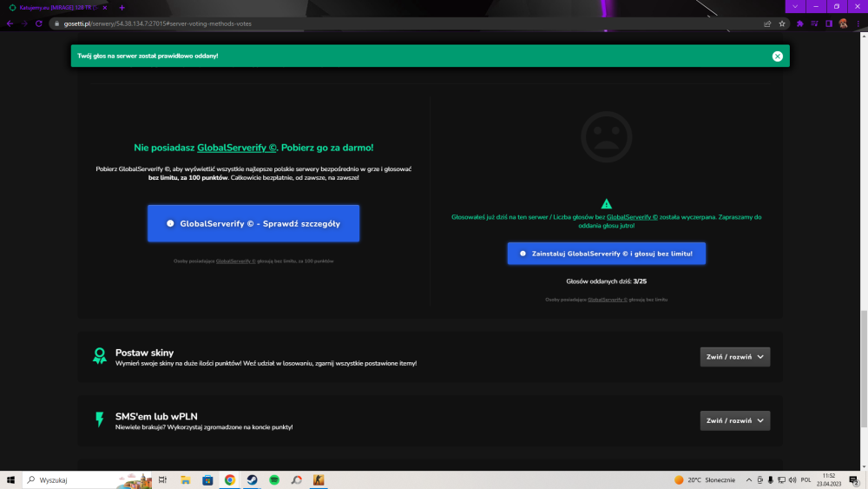868x489 pixels.
Task: Open the volume speaker tray icon
Action: (x=792, y=480)
